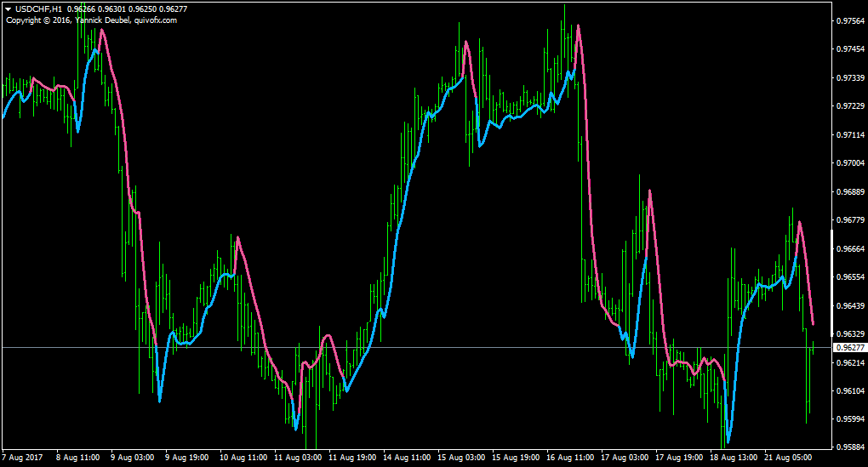Click the 9 Aug 03:00 time label
Screen dimensions: 868x467
[132, 458]
